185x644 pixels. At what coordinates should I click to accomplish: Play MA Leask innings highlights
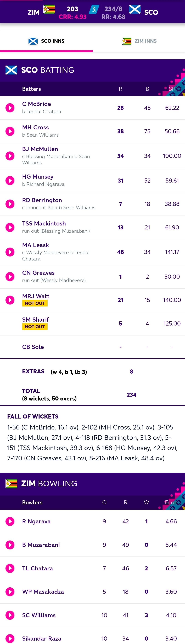click(10, 252)
